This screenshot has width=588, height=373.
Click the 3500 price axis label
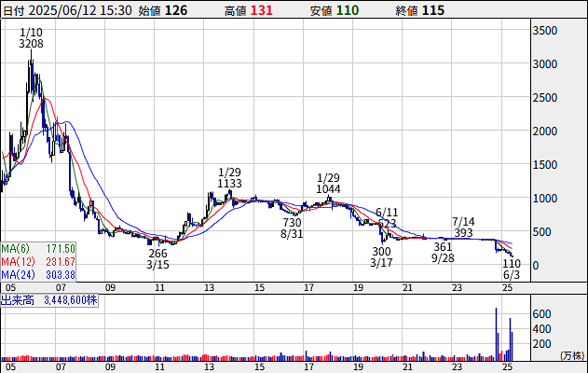545,31
